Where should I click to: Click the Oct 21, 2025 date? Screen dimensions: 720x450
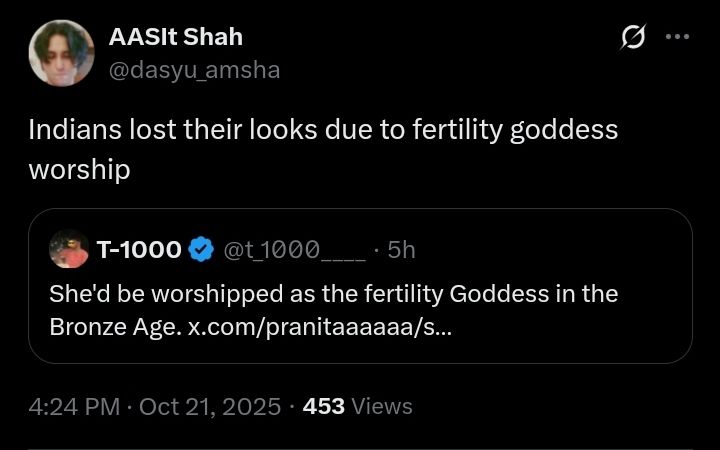click(208, 406)
